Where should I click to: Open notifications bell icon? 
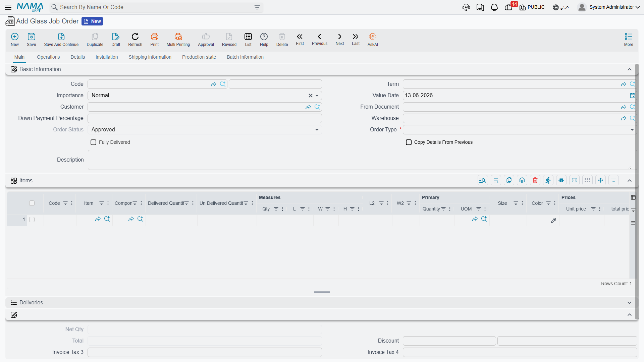(x=494, y=7)
